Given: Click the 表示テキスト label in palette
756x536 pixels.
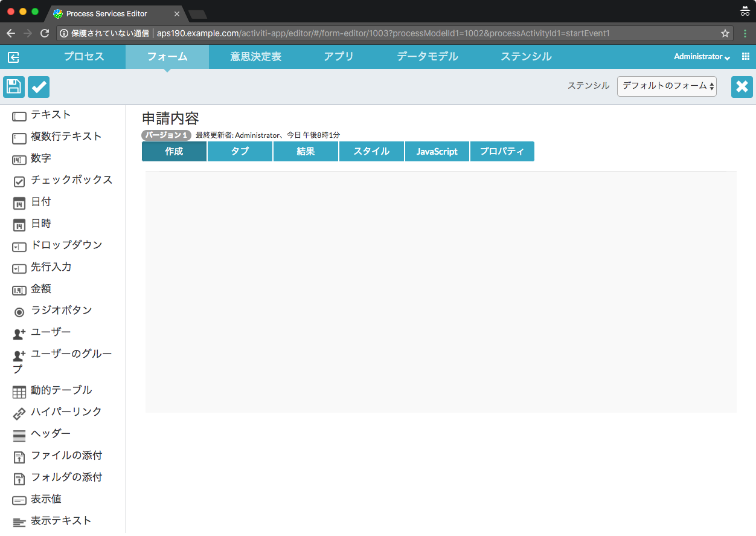Looking at the screenshot, I should pos(62,521).
